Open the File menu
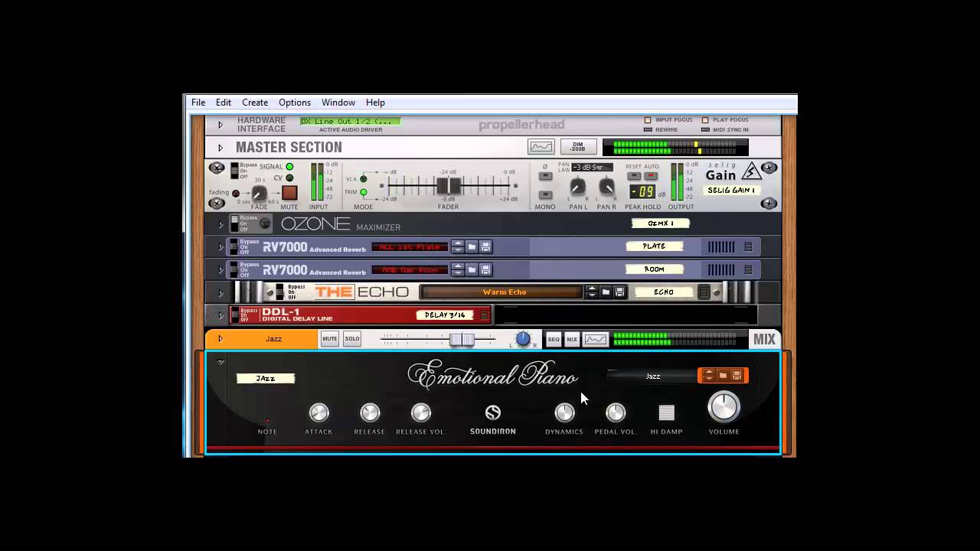The height and width of the screenshot is (551, 980). pyautogui.click(x=198, y=103)
